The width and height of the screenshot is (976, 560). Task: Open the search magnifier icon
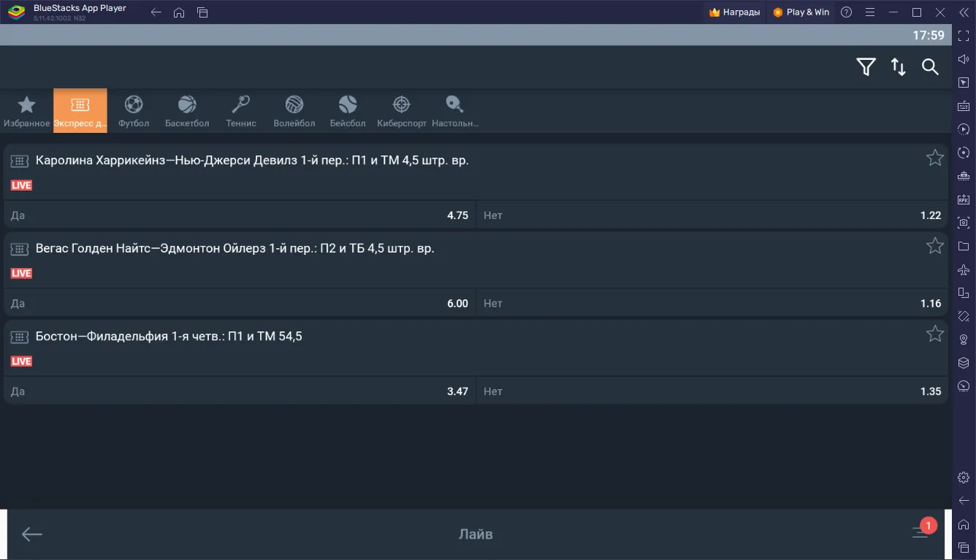(x=930, y=67)
